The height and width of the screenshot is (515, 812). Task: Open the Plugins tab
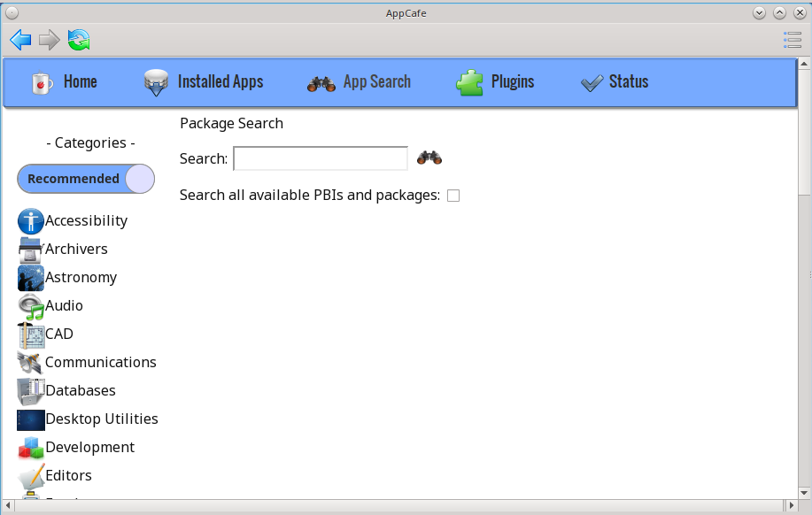(513, 81)
